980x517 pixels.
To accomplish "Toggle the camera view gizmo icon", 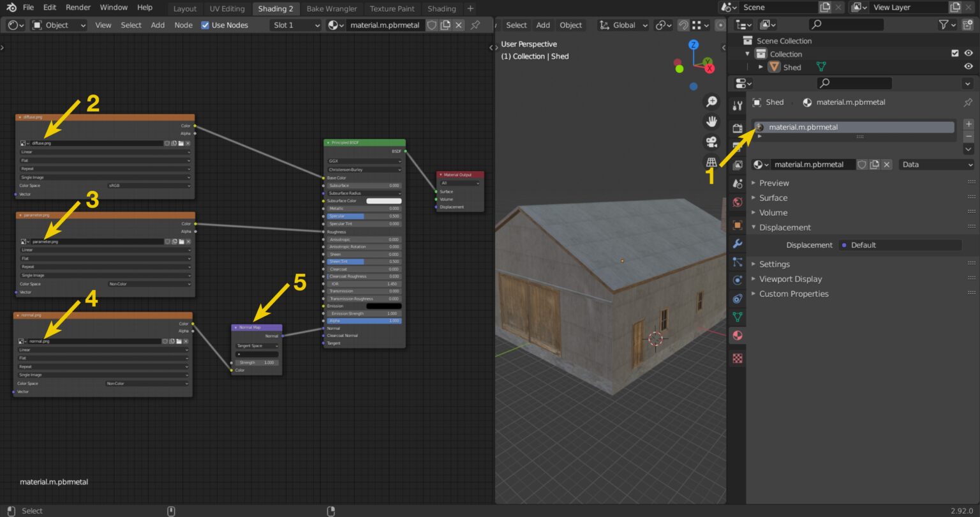I will (711, 142).
